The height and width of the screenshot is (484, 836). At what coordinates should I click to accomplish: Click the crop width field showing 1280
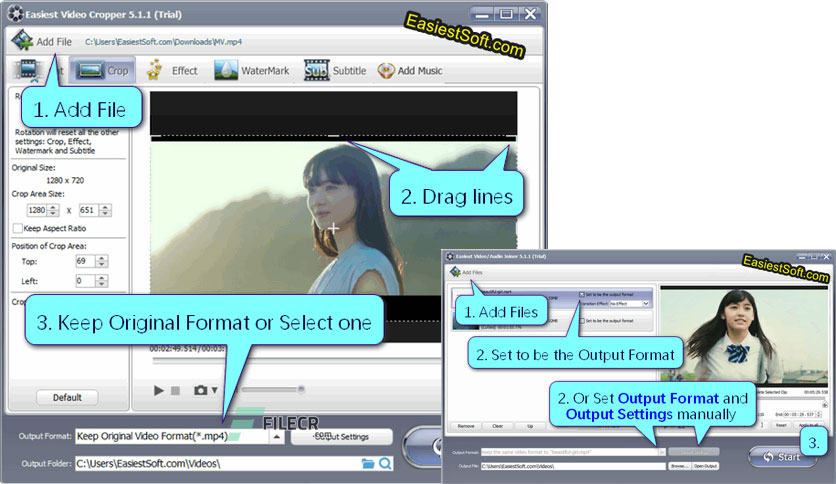coord(37,210)
